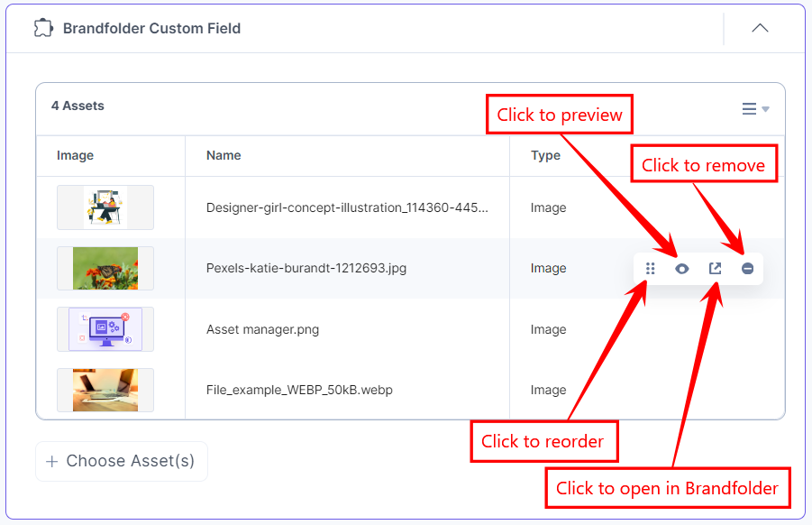Click the Name column header
Screen dimensions: 812x525
pyautogui.click(x=223, y=155)
